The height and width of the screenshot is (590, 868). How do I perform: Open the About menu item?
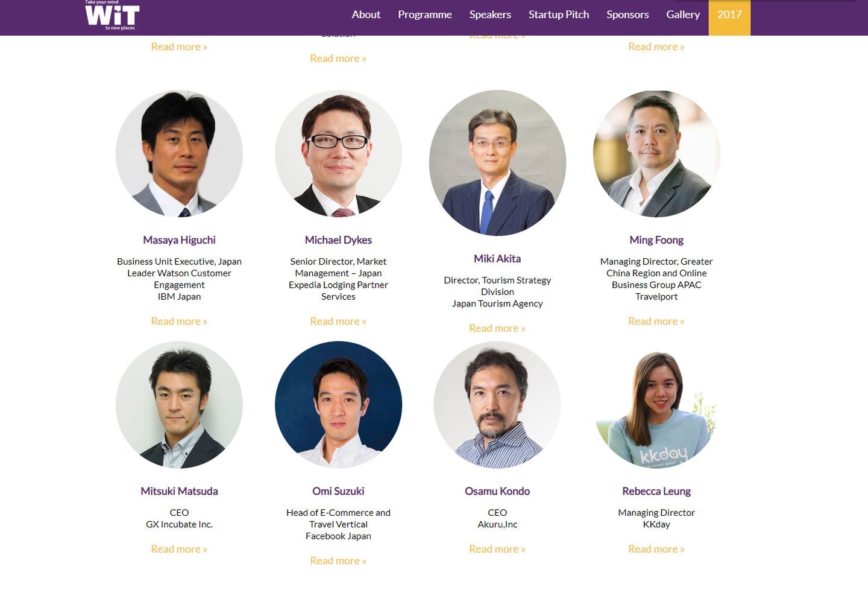tap(366, 14)
